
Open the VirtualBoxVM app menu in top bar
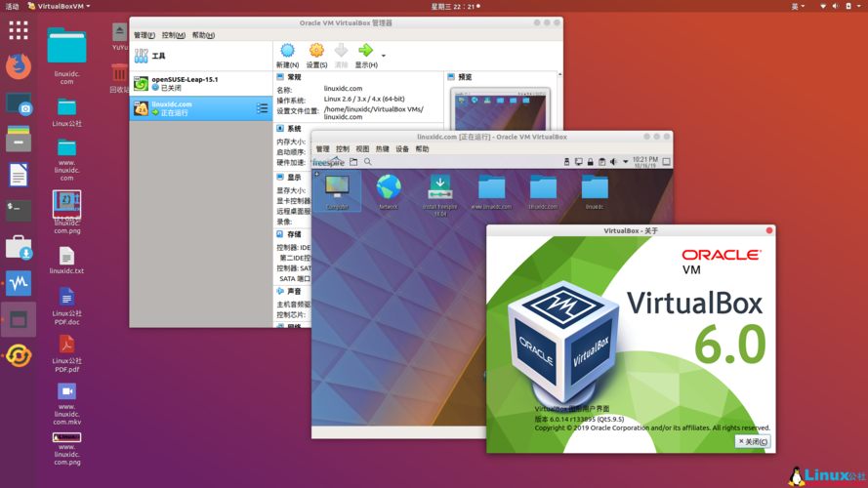pyautogui.click(x=59, y=6)
